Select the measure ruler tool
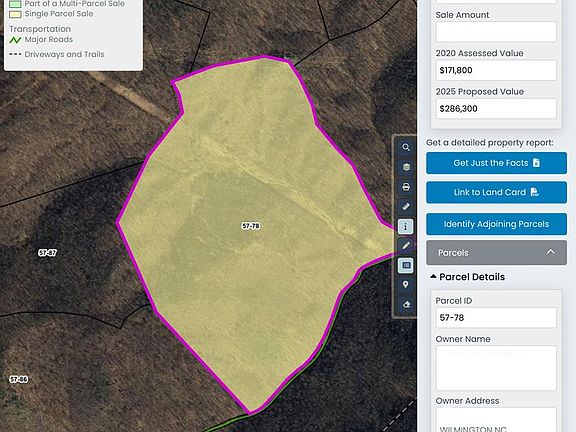576x432 pixels. [406, 206]
